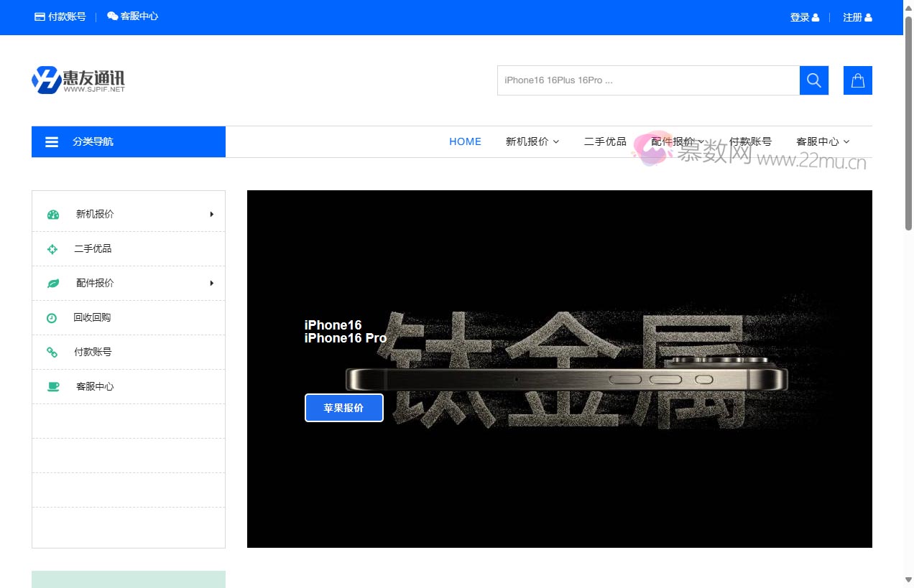Click the 惠友通讯 logo
Image resolution: width=914 pixels, height=588 pixels.
(78, 80)
